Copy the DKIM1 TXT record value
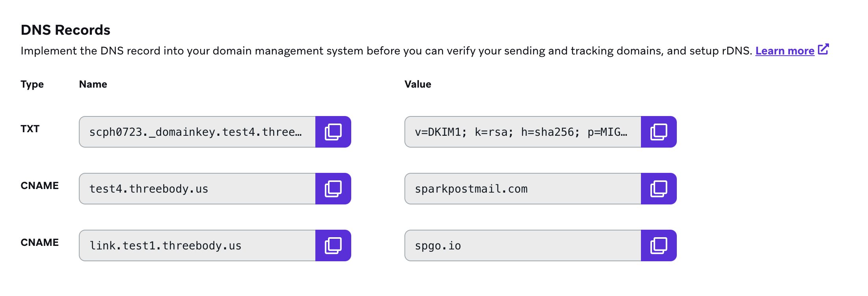868x296 pixels. 659,132
